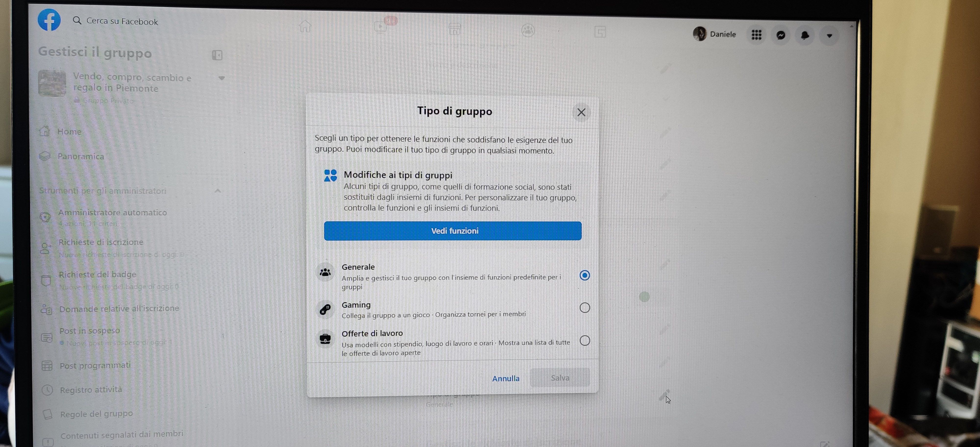Click the Registro attività clock icon
Image resolution: width=980 pixels, height=447 pixels.
pos(47,390)
